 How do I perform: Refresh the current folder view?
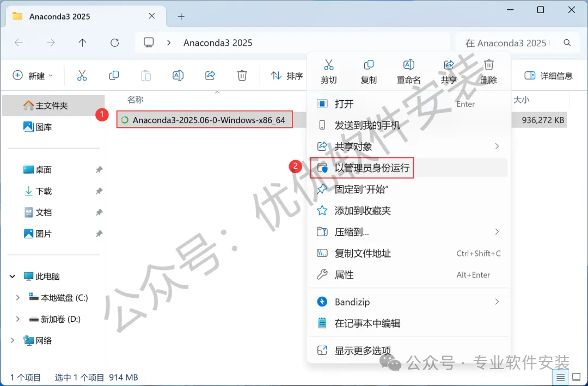[x=115, y=43]
